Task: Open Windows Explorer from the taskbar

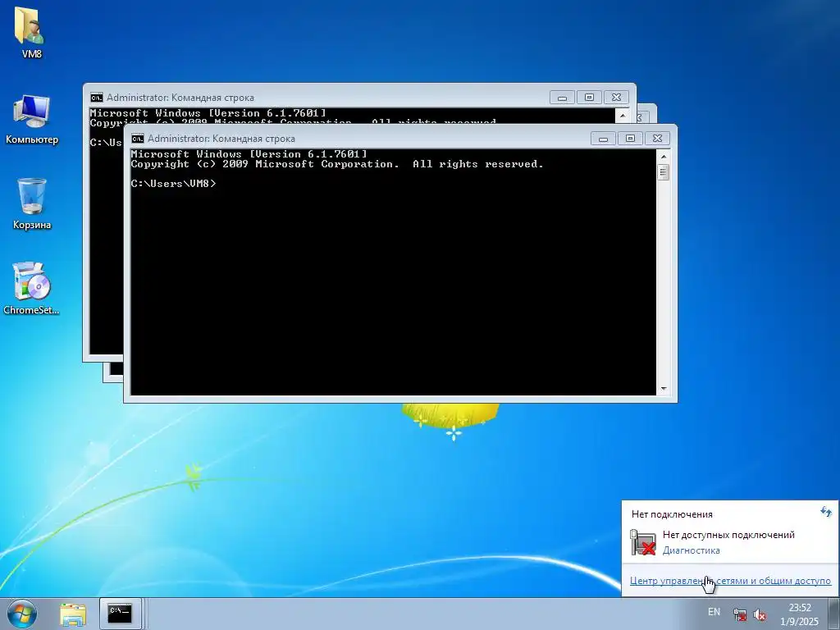Action: tap(73, 614)
